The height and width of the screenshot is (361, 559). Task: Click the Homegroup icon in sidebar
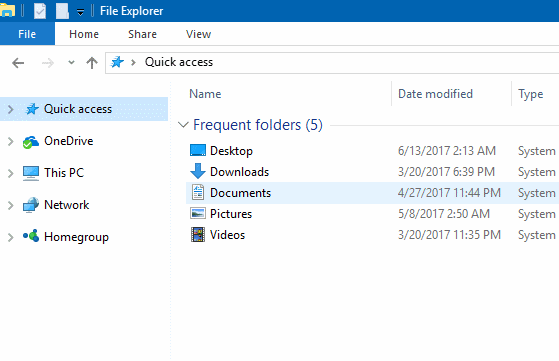[31, 236]
